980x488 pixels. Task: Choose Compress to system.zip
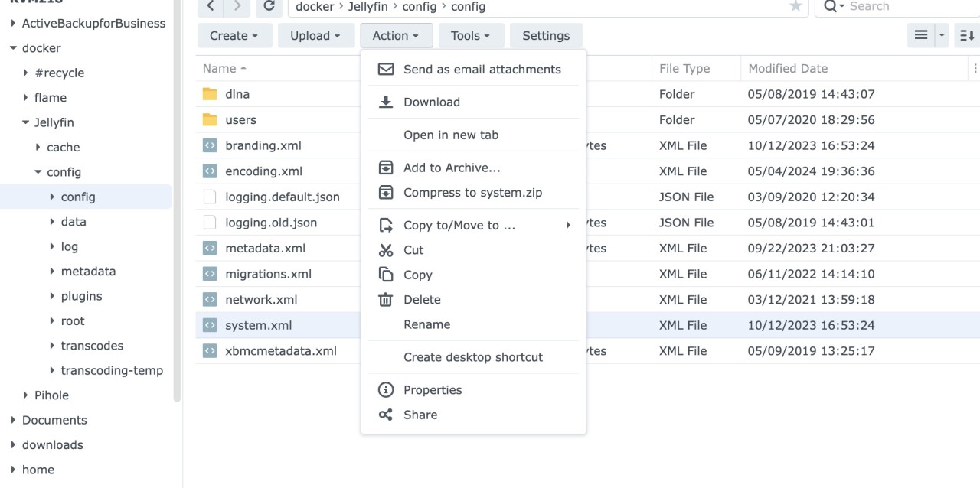point(472,193)
